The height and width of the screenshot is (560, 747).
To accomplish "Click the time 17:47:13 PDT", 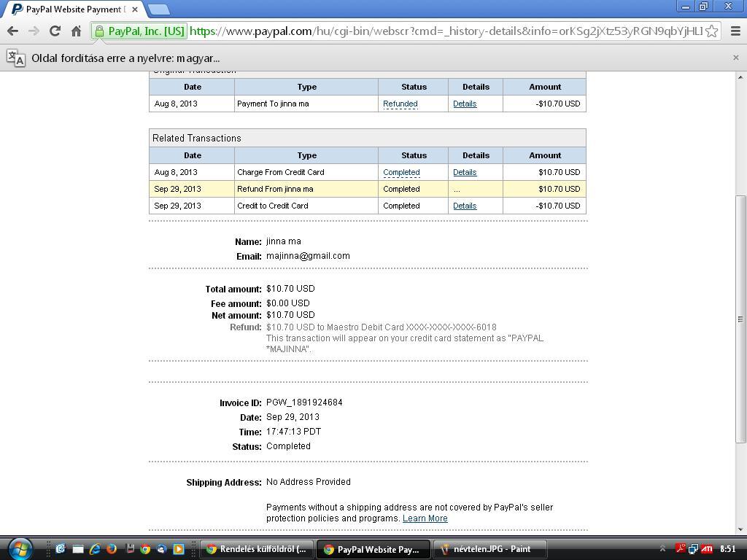I will (x=293, y=432).
